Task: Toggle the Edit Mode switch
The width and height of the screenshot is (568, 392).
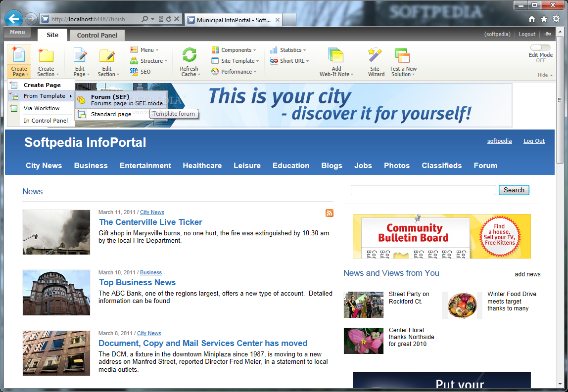Action: tap(540, 48)
